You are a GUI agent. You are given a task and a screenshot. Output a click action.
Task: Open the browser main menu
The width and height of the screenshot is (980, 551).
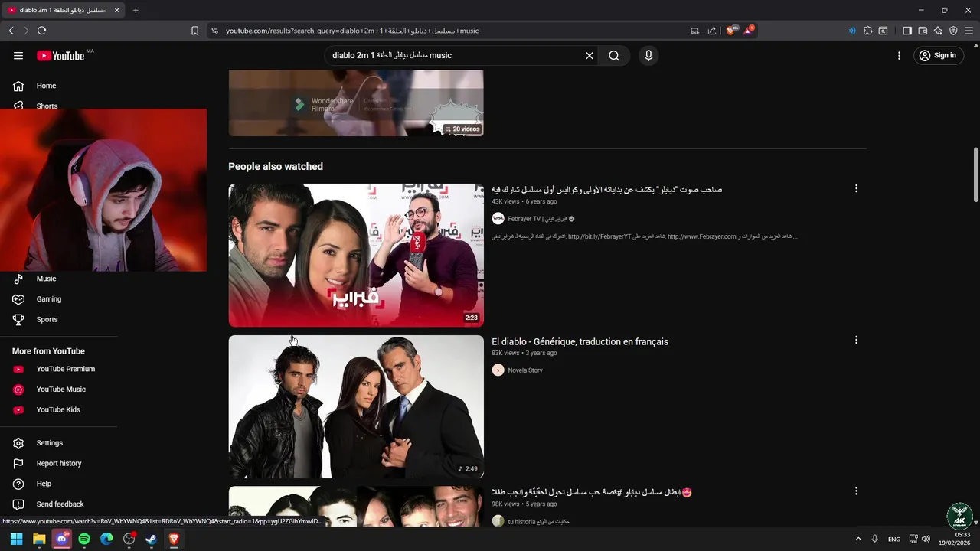(x=969, y=31)
